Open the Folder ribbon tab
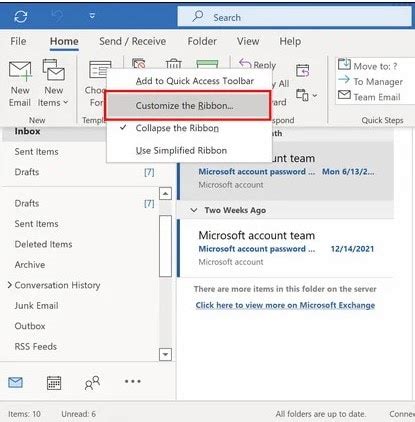415x422 pixels. (202, 41)
